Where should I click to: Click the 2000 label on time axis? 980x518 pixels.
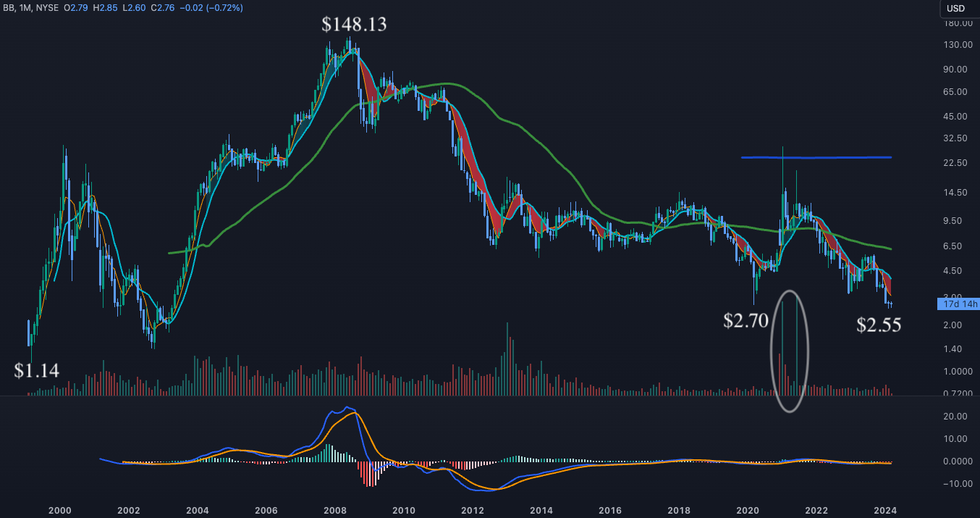pos(59,509)
